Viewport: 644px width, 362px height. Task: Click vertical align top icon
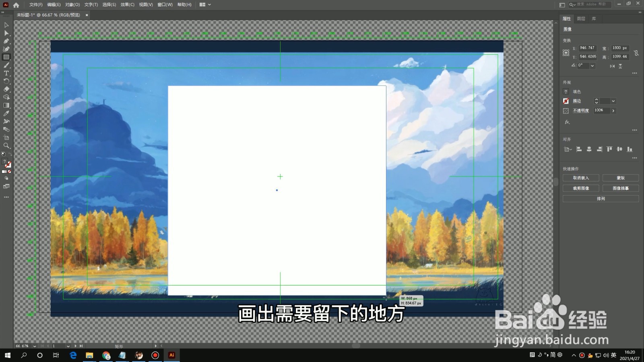click(609, 149)
